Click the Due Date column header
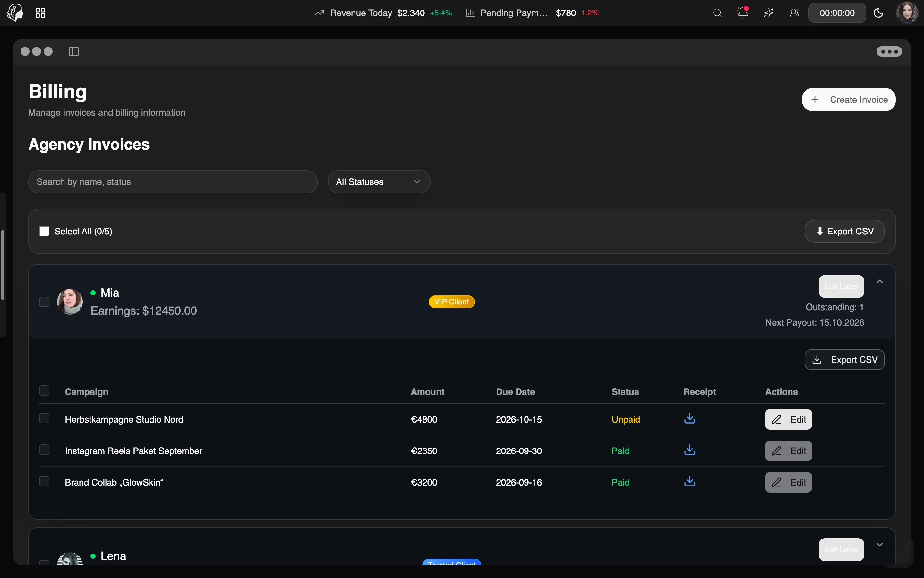The height and width of the screenshot is (578, 924). point(515,392)
